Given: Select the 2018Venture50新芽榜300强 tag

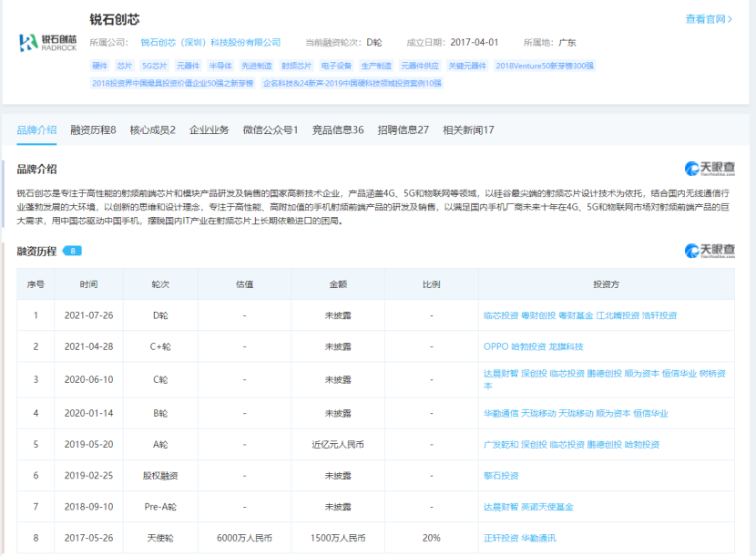Looking at the screenshot, I should point(545,66).
